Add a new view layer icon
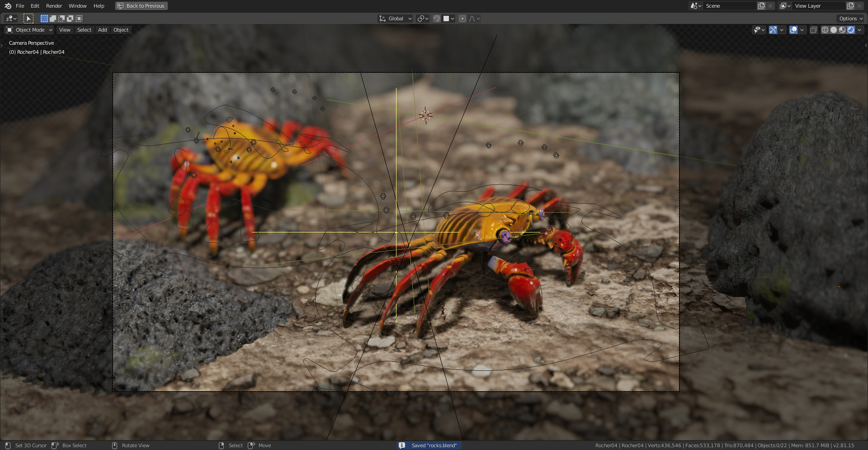868x450 pixels. 850,6
